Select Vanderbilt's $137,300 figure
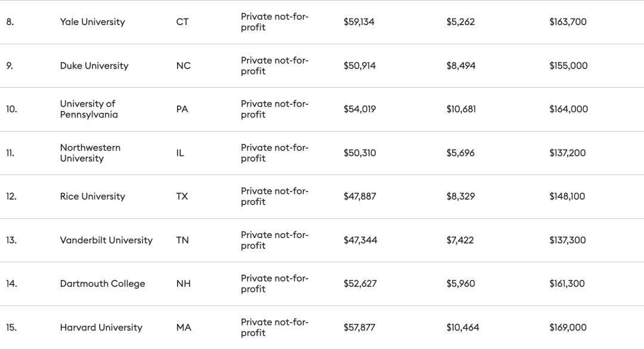 (568, 240)
